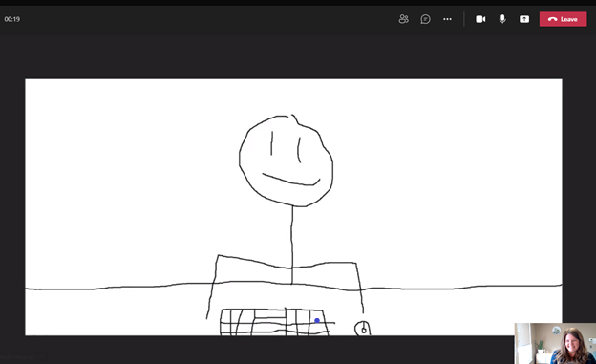596x364 pixels.
Task: Select the self-view video thumbnail
Action: (555, 344)
